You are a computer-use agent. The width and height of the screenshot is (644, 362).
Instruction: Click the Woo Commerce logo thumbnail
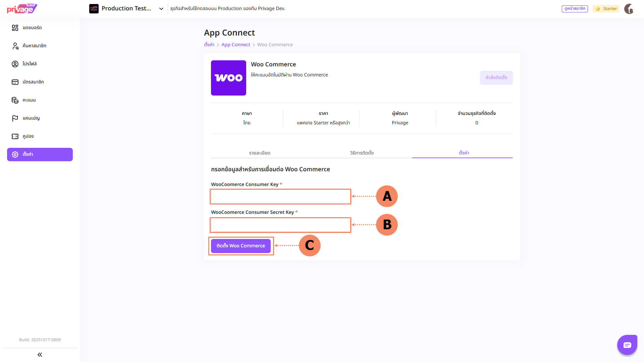pos(228,78)
